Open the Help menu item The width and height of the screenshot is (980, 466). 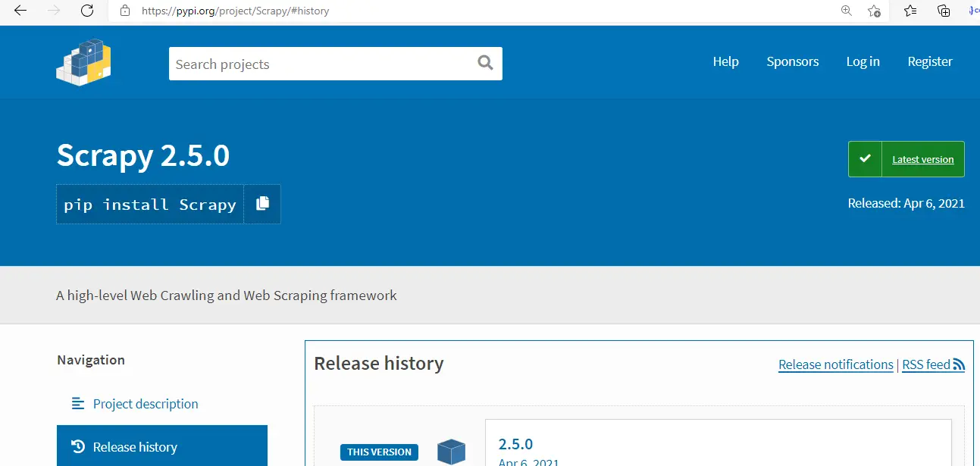pos(725,61)
